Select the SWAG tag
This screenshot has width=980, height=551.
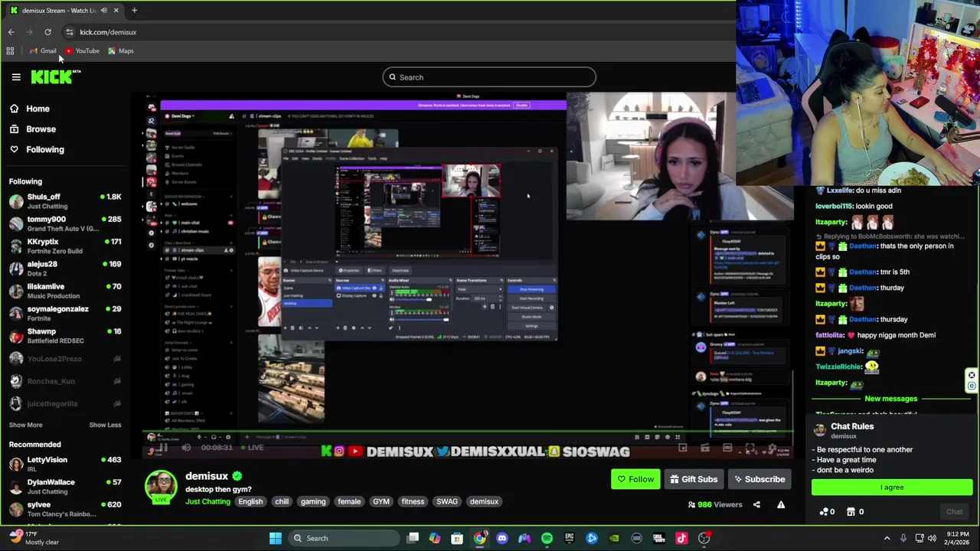[447, 502]
